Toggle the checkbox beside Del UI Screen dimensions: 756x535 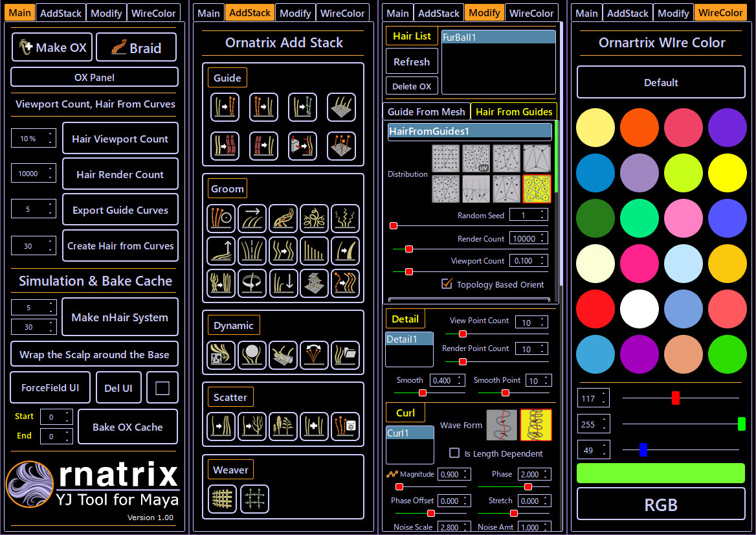click(x=162, y=387)
